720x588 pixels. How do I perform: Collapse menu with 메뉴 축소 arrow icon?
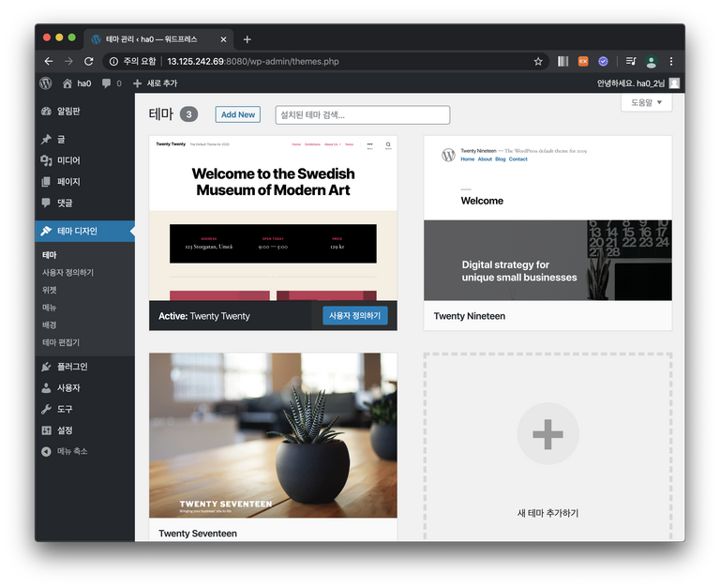point(46,451)
